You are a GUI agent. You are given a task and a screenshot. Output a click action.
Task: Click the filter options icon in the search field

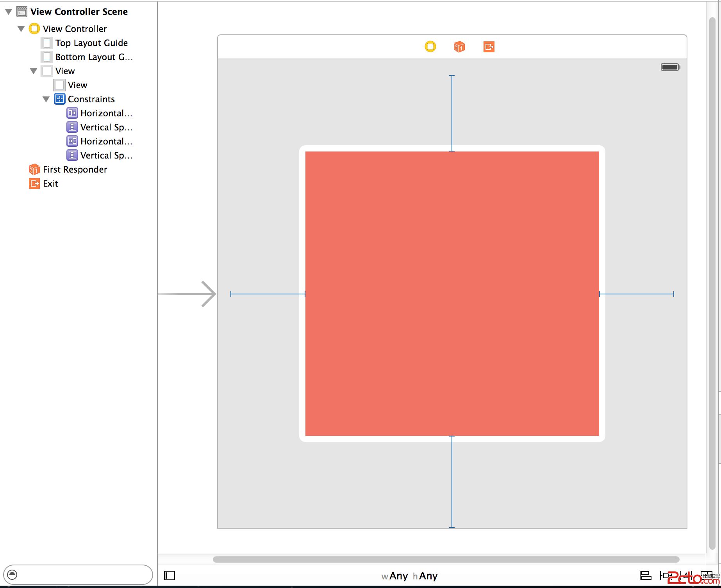12,575
